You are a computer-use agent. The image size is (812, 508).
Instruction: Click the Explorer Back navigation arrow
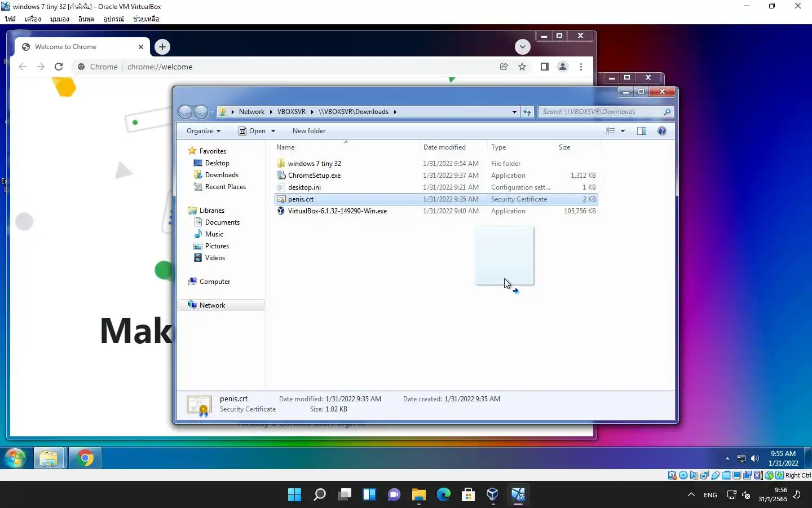point(185,112)
